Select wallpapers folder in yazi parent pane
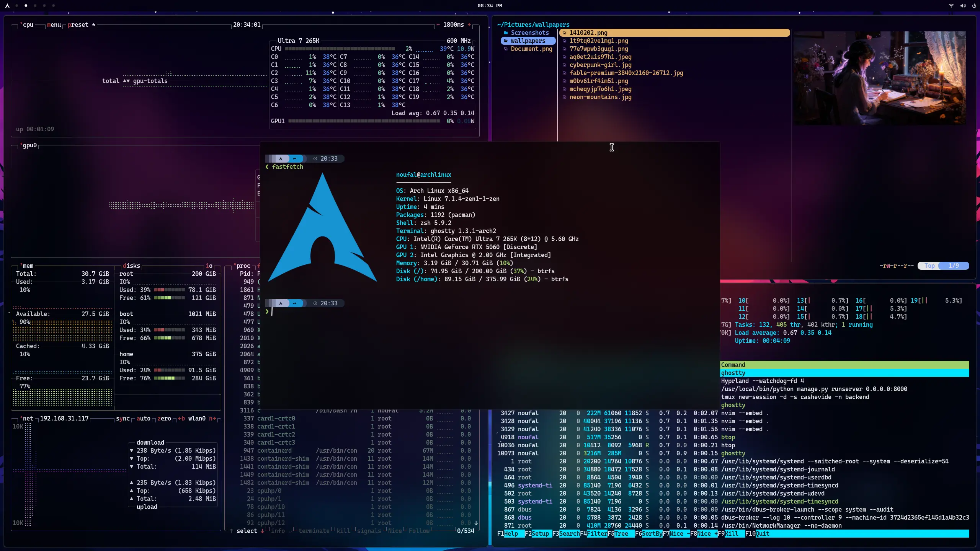The image size is (980, 551). 528,41
